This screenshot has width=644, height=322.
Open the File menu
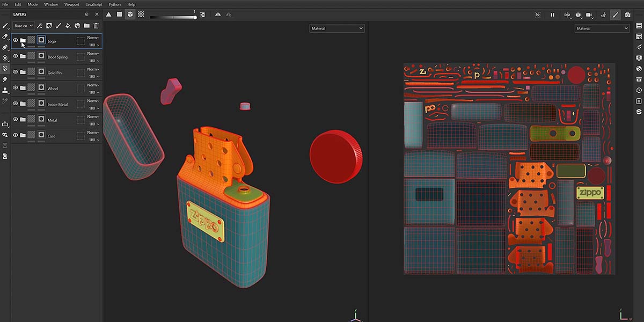(5, 4)
